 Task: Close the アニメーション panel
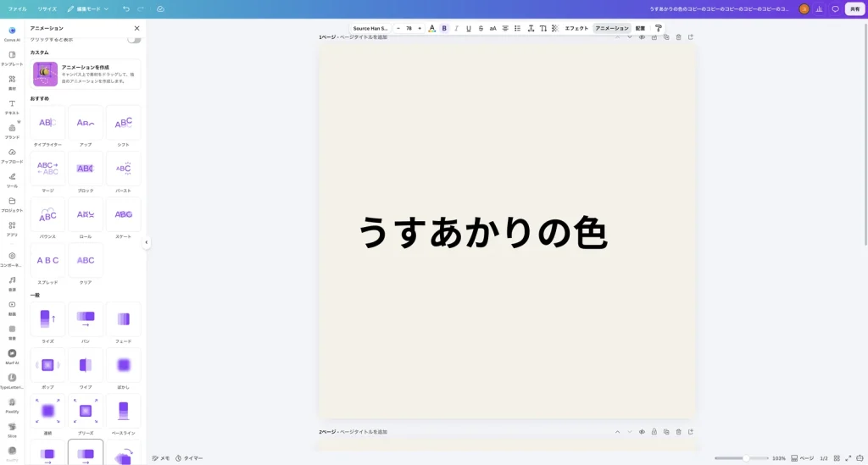point(136,28)
